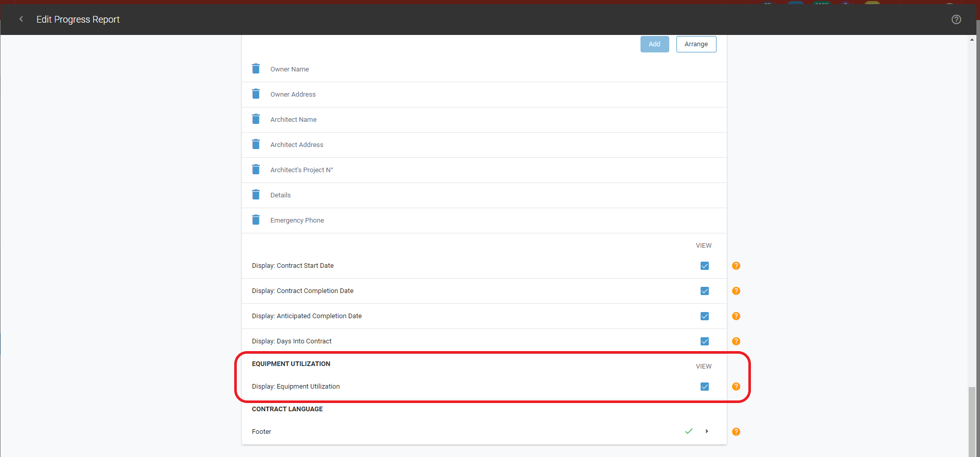
Task: Toggle Display: Days Into Contract checkbox
Action: (705, 341)
